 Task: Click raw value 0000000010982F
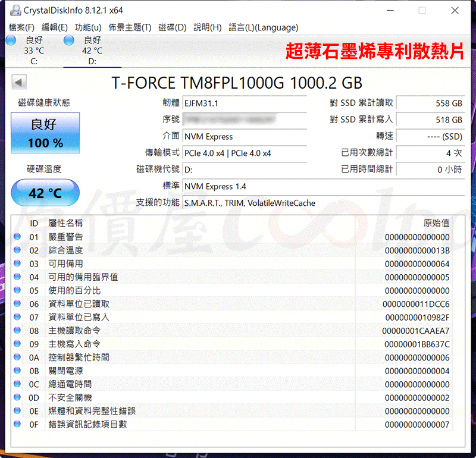(x=418, y=318)
